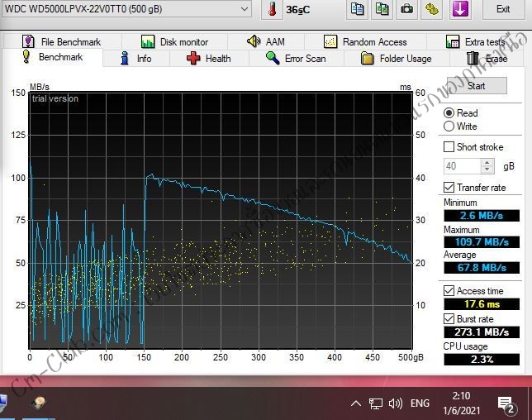
Task: Open the Error Scan tab
Action: pos(296,59)
